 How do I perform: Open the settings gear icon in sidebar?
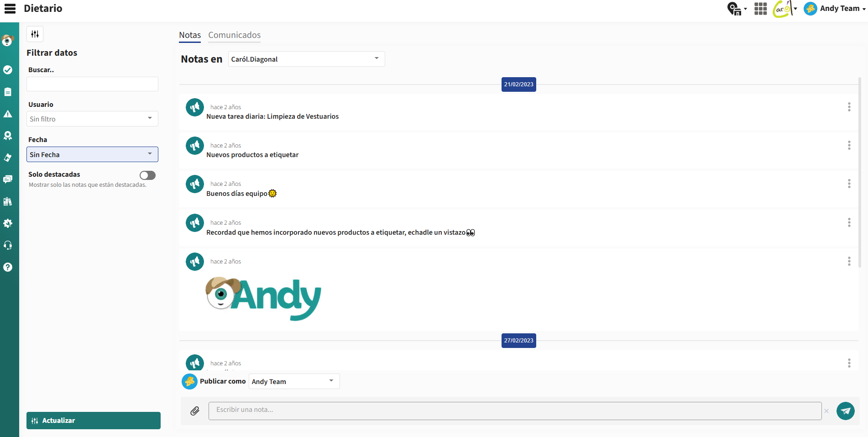(8, 223)
